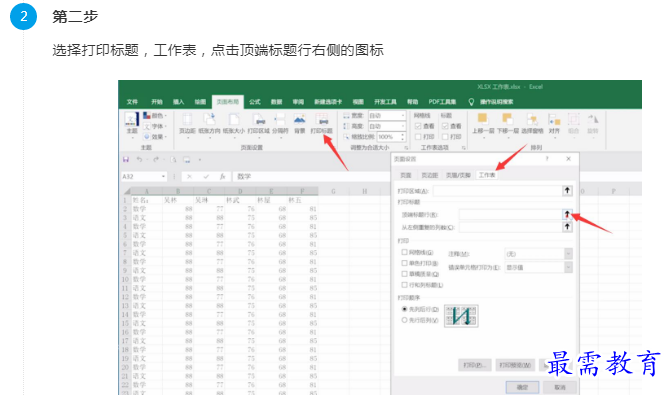Open the 选择窗格 selection pane
Screen dimensions: 669x395
(x=532, y=124)
